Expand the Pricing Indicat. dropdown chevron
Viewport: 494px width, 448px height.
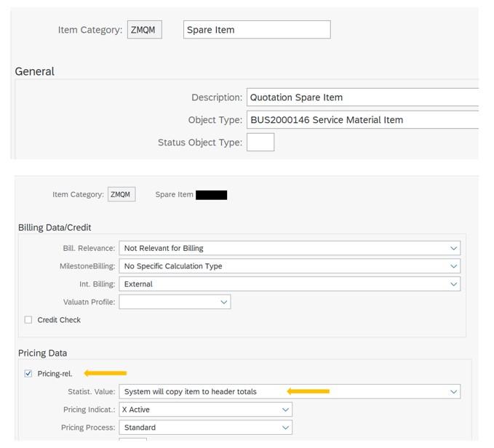285,409
